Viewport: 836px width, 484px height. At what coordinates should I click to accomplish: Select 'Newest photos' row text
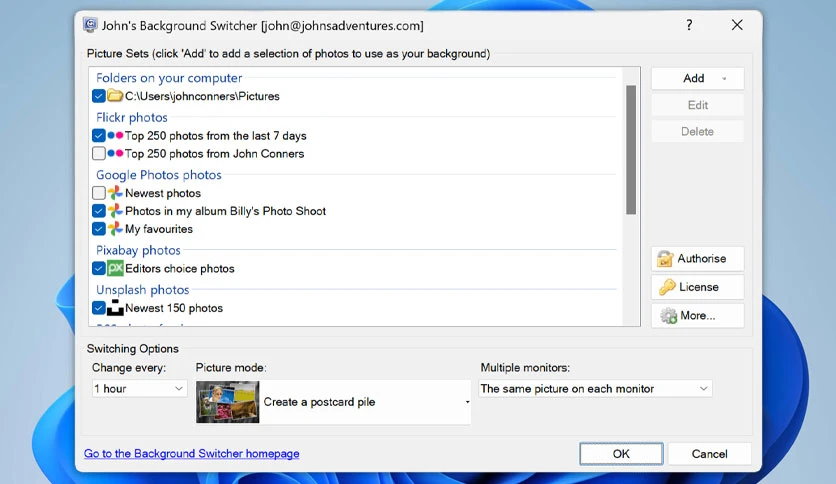(163, 193)
